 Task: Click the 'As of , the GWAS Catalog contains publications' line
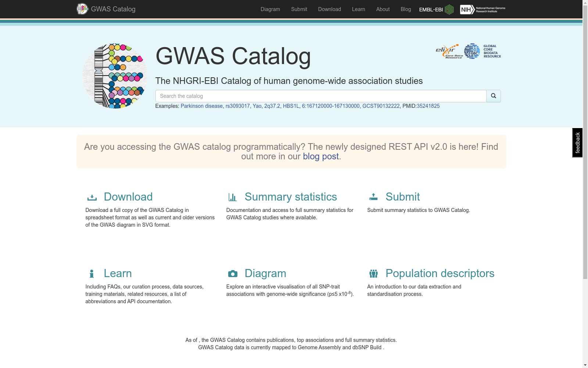pos(291,340)
